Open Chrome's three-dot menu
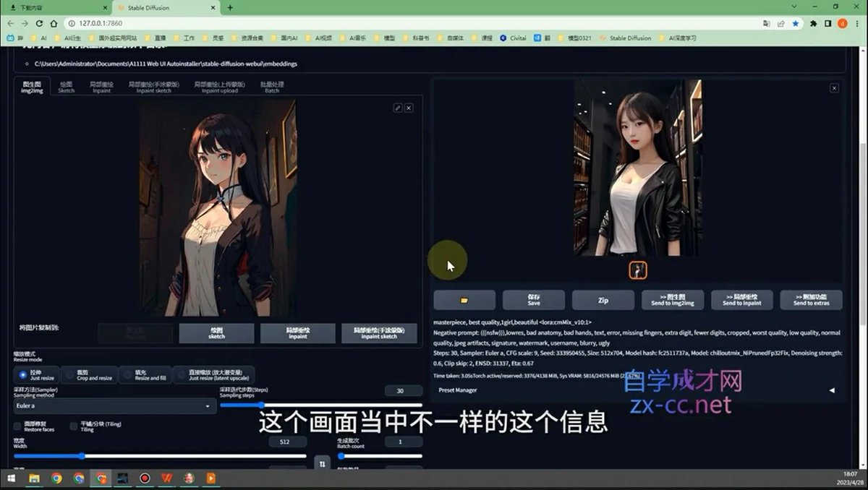The width and height of the screenshot is (868, 490). [x=857, y=23]
